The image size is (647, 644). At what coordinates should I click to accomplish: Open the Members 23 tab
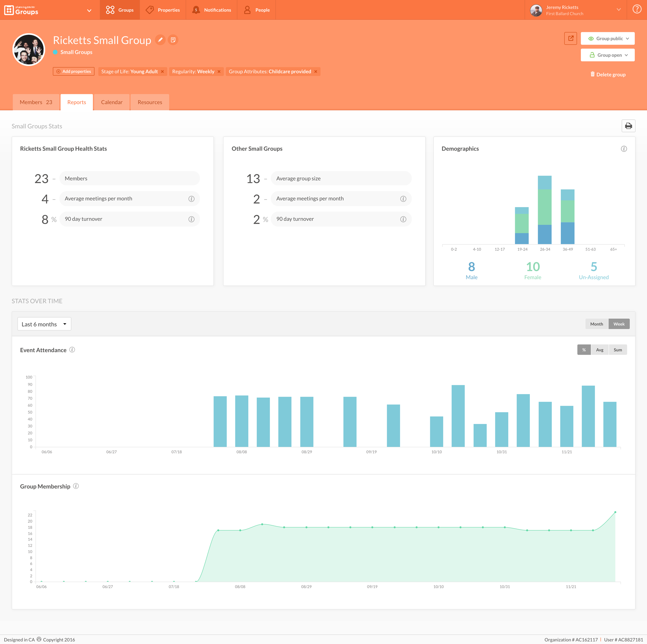[36, 102]
